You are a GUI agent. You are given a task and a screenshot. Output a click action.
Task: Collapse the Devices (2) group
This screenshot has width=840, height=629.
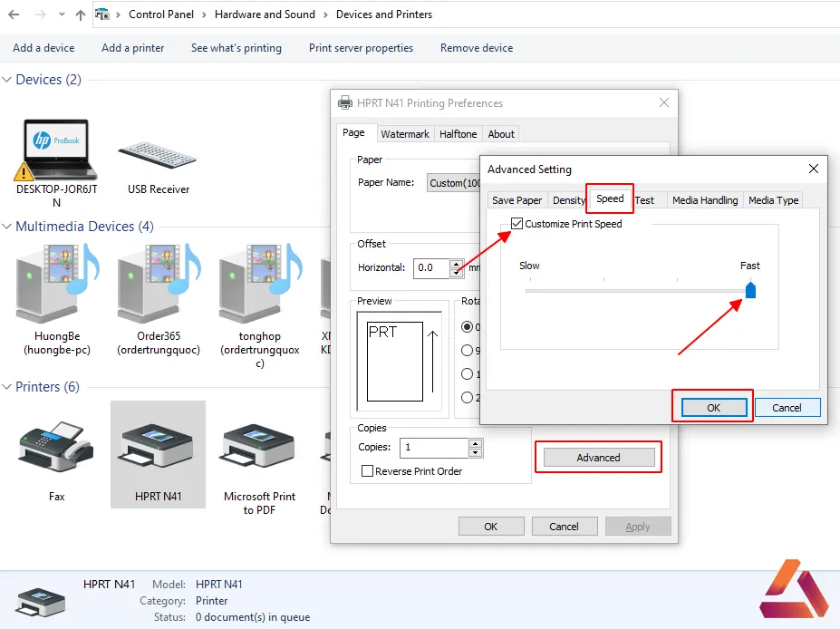[x=7, y=79]
